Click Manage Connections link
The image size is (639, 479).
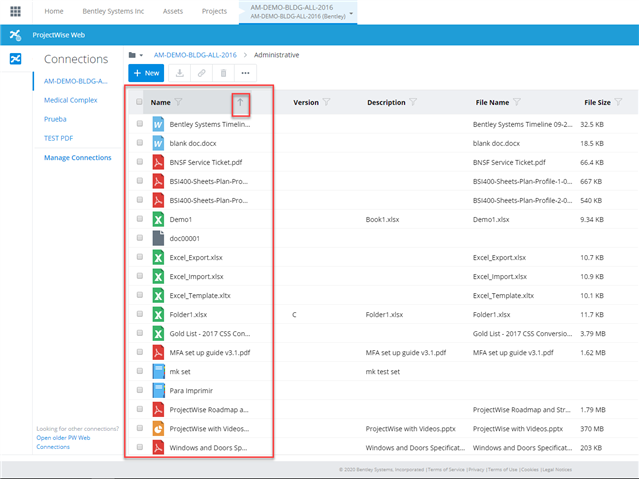pyautogui.click(x=77, y=157)
